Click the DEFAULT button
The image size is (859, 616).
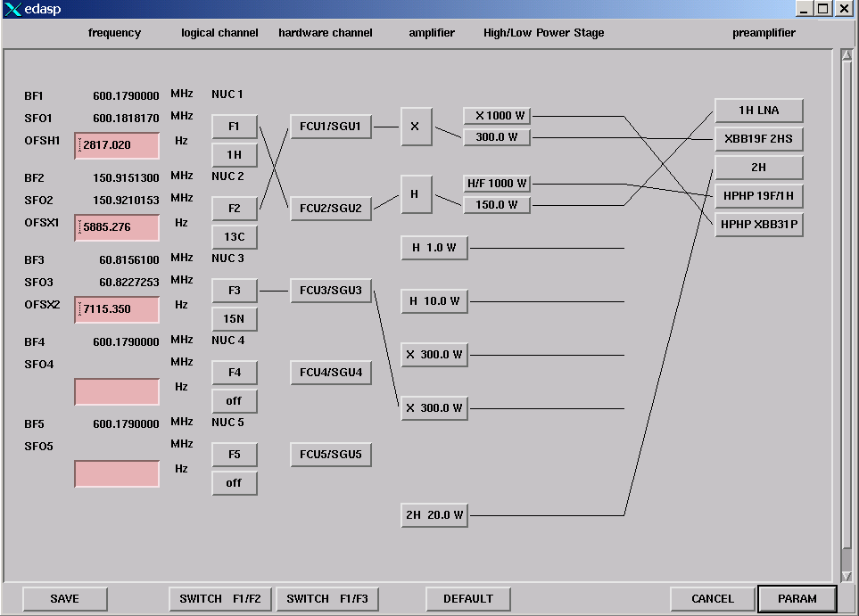[x=467, y=599]
